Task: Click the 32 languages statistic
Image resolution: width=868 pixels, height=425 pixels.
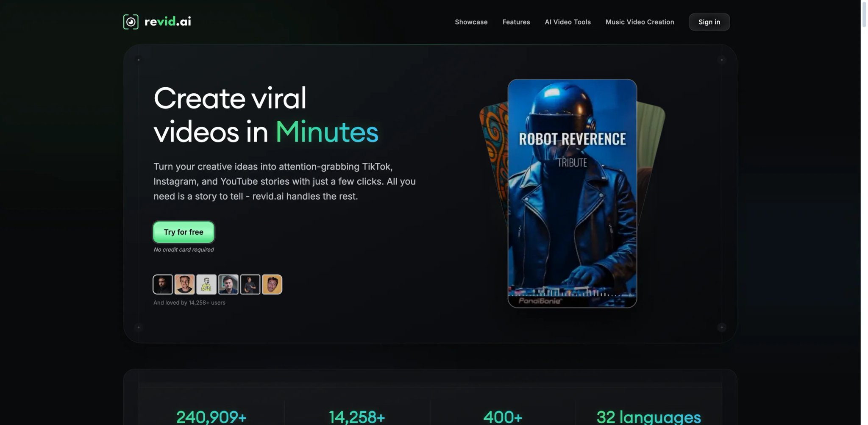Action: pos(648,417)
